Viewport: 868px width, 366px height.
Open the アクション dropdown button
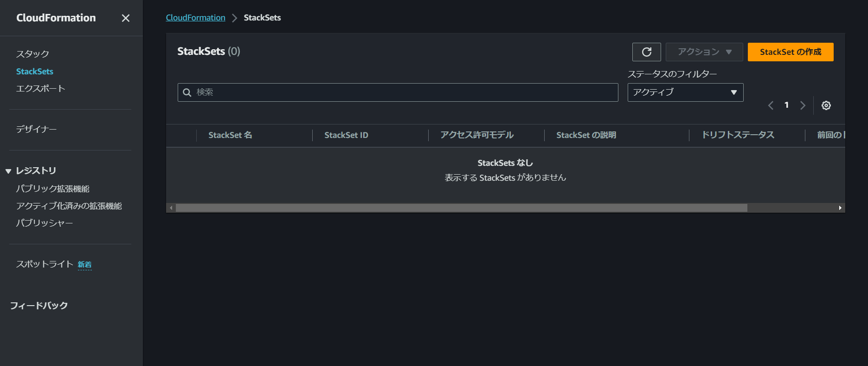click(704, 52)
